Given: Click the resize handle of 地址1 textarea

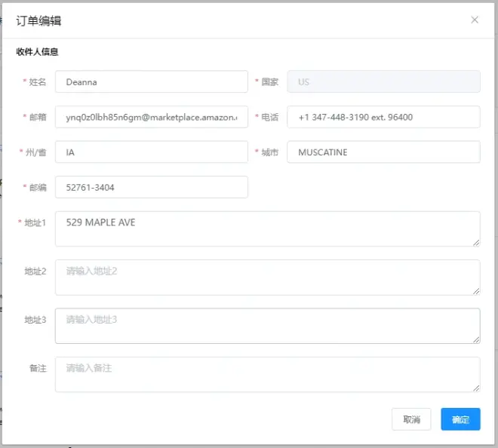Looking at the screenshot, I should point(476,242).
